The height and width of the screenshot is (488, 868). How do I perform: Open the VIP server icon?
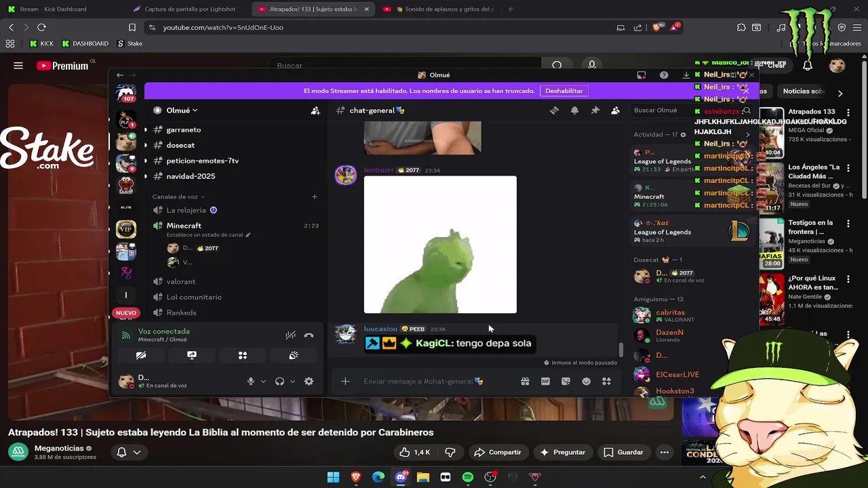(x=126, y=229)
